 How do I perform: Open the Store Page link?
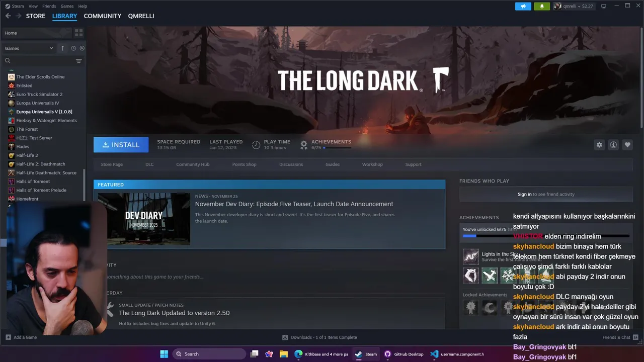pyautogui.click(x=112, y=164)
